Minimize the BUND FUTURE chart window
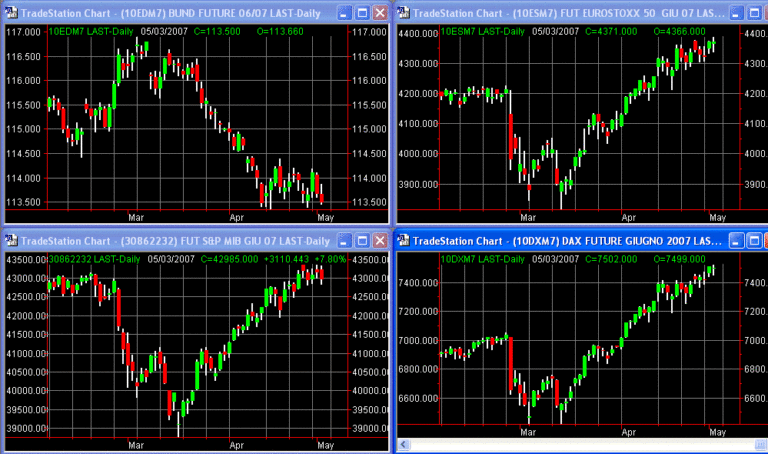This screenshot has width=768, height=454. 343,14
